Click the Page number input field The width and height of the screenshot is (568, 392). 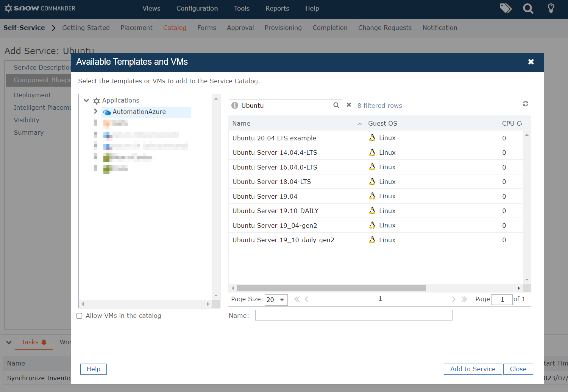[x=502, y=299]
